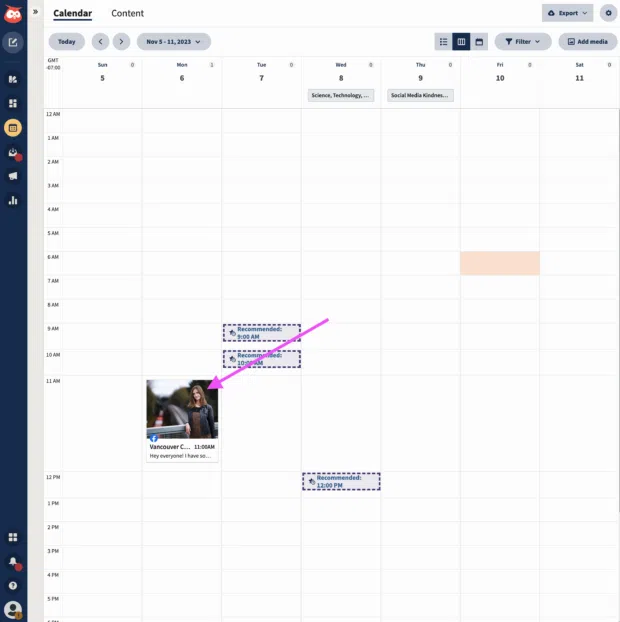Click the Facebook icon on the post
Image resolution: width=620 pixels, height=622 pixels.
coord(154,438)
